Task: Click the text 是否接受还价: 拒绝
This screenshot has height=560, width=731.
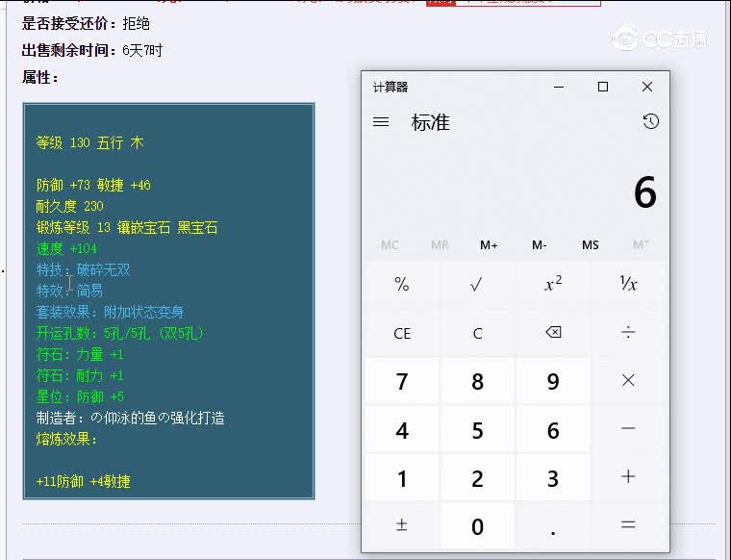Action: 86,23
